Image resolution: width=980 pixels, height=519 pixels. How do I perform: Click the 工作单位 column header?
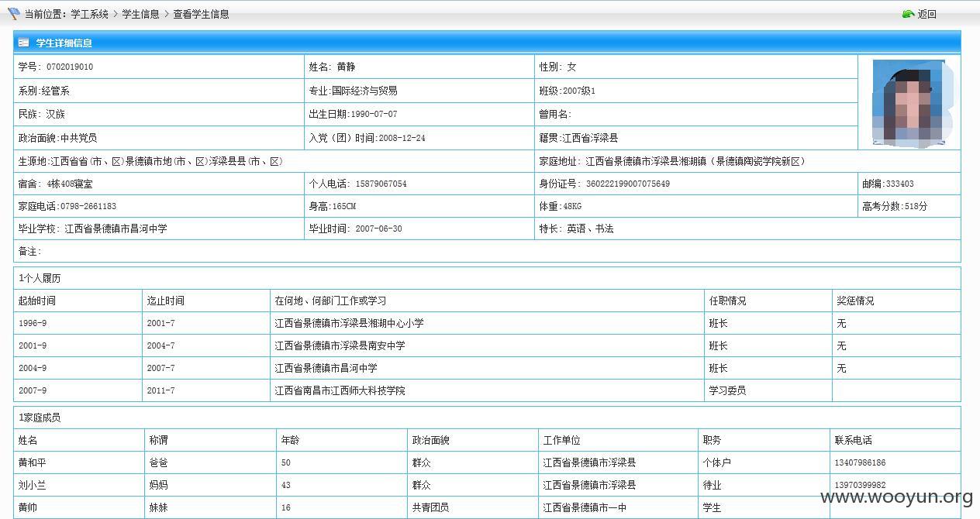[x=618, y=440]
